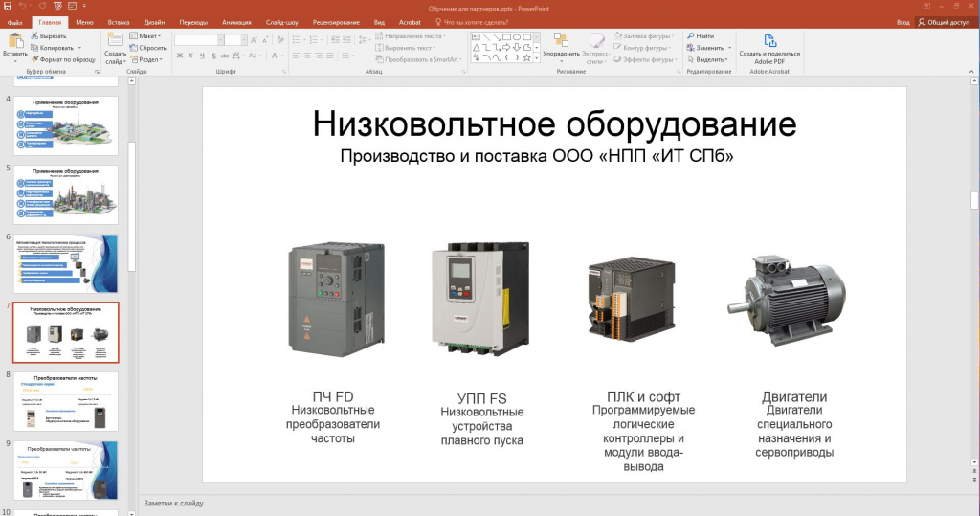Open the Макет layout dropdown
The image size is (980, 516).
(x=145, y=36)
